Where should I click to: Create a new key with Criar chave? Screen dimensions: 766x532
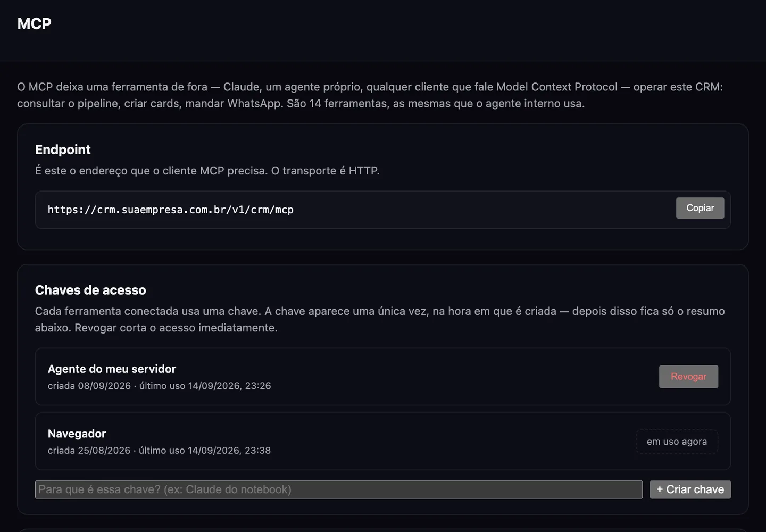pyautogui.click(x=690, y=489)
